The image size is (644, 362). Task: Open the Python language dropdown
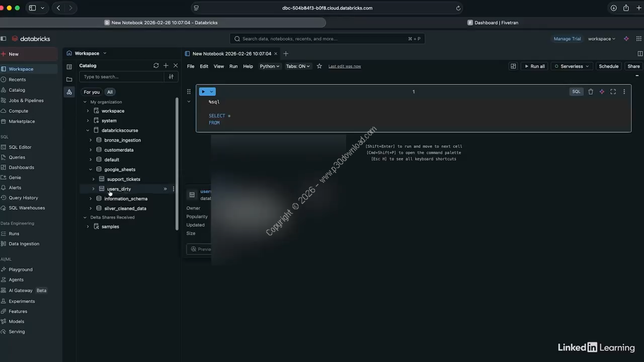[x=269, y=66]
